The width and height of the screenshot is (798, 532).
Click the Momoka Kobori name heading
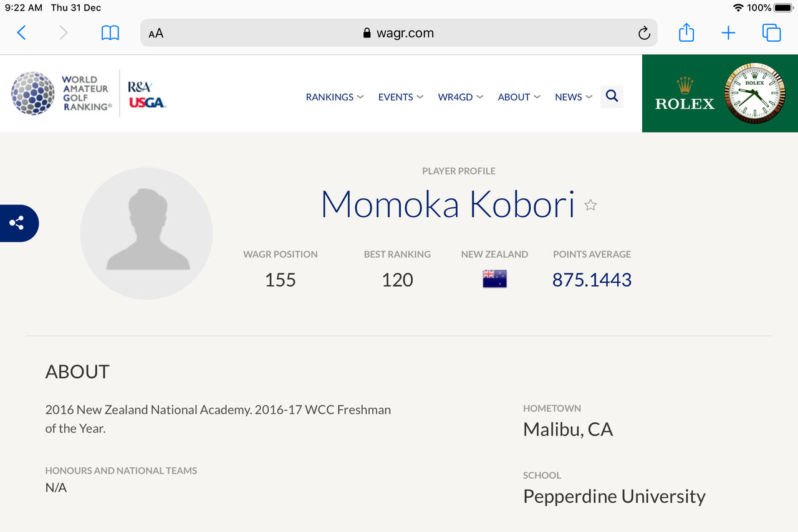(447, 204)
